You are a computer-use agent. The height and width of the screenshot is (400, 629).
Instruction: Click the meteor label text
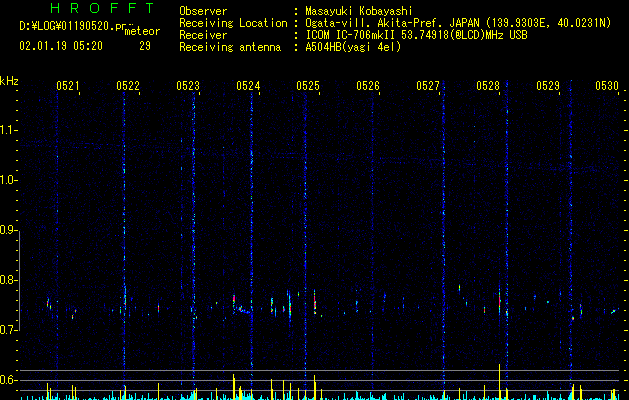point(142,31)
